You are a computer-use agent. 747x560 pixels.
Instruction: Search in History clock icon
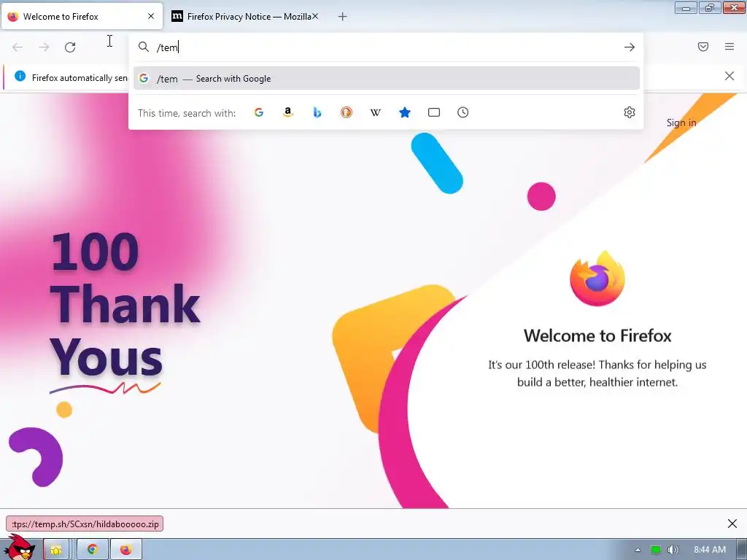[x=463, y=112]
